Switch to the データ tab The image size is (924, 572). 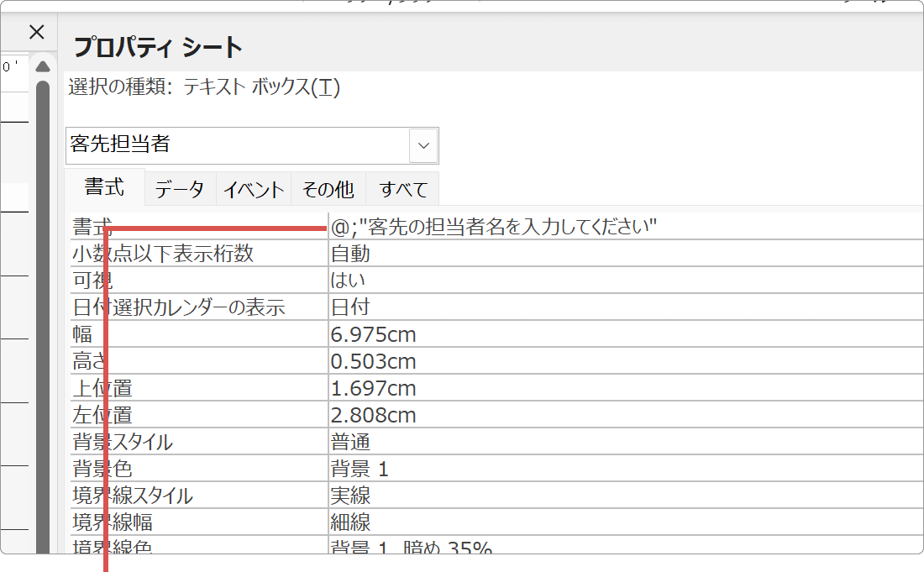(x=179, y=188)
